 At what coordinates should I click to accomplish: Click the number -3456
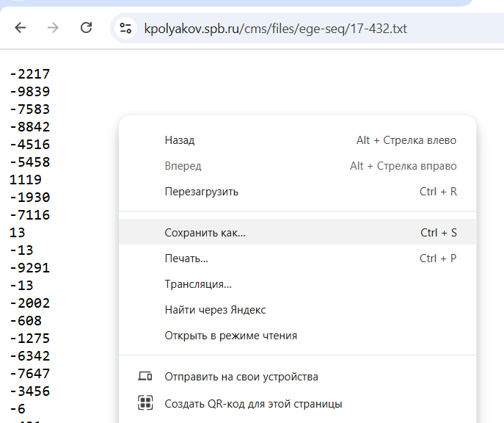point(29,391)
